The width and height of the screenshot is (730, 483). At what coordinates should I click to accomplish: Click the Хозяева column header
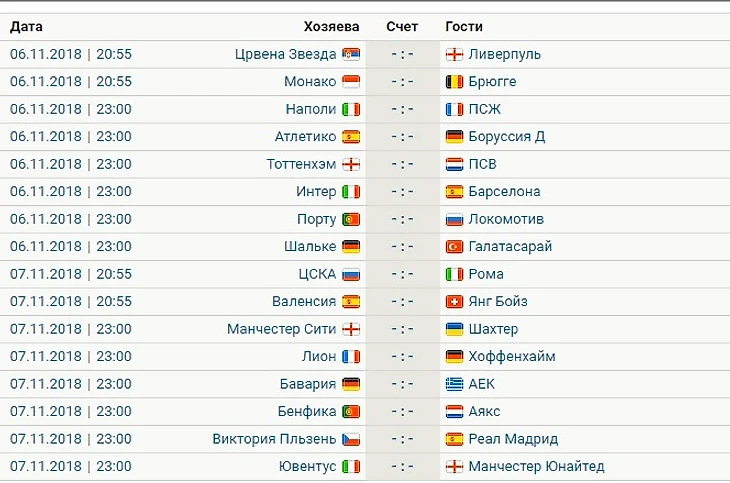pyautogui.click(x=331, y=27)
